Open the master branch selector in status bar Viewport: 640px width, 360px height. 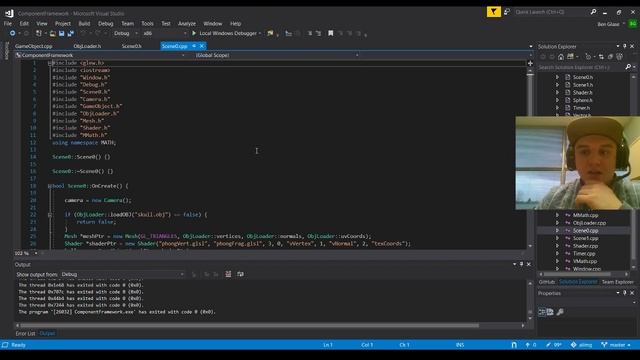click(x=616, y=345)
